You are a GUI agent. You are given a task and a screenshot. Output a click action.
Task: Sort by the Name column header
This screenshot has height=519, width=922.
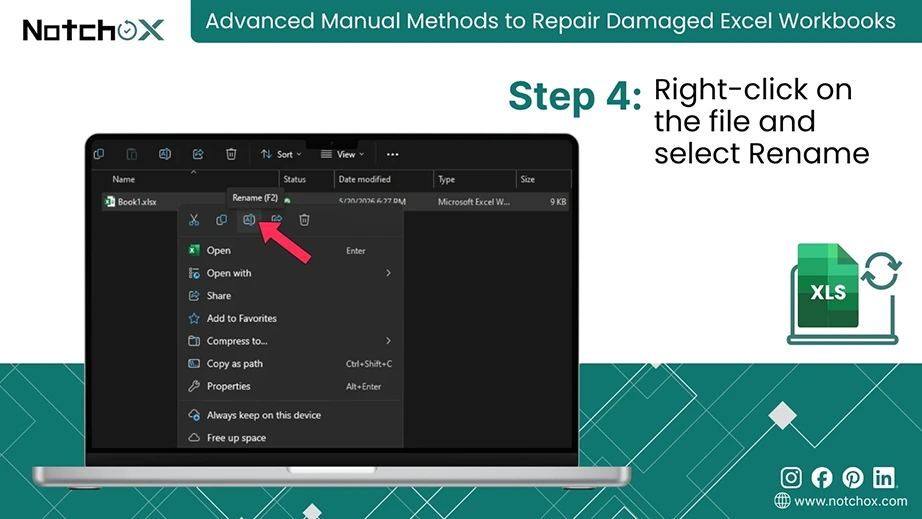123,179
